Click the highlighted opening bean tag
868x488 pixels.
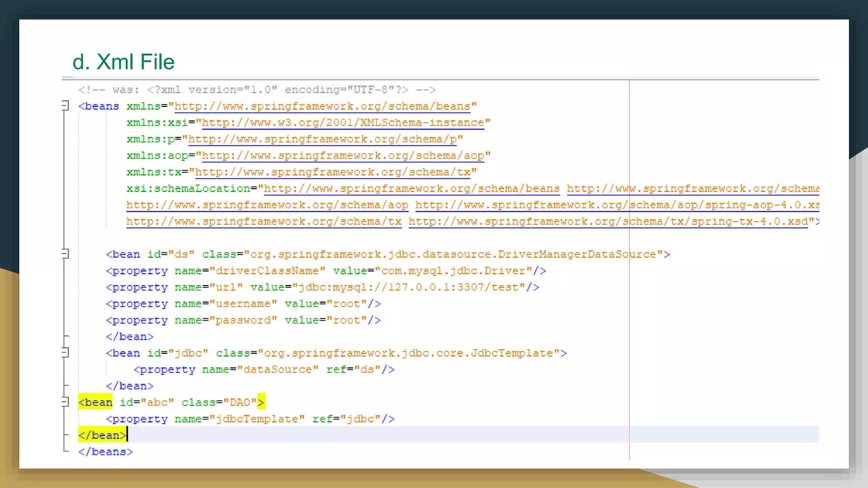[x=96, y=402]
